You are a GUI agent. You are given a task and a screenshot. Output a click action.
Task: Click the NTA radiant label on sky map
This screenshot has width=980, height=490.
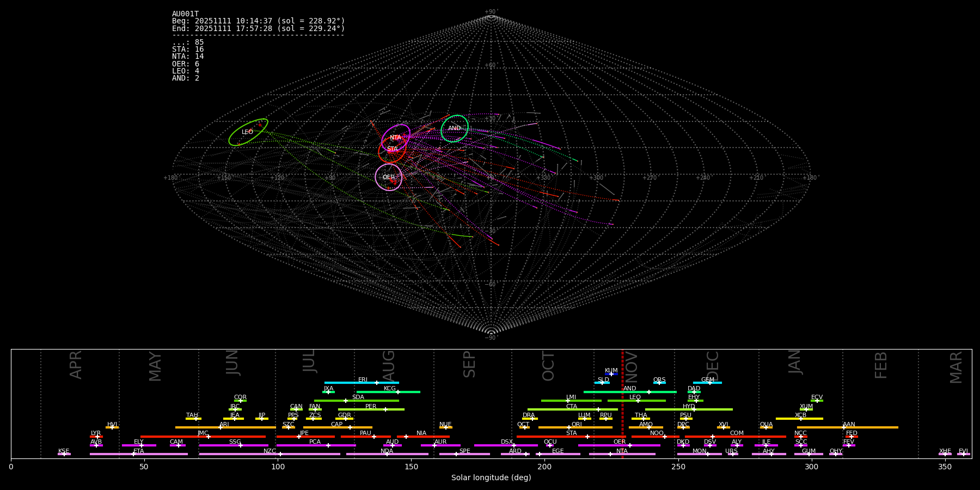tap(395, 138)
